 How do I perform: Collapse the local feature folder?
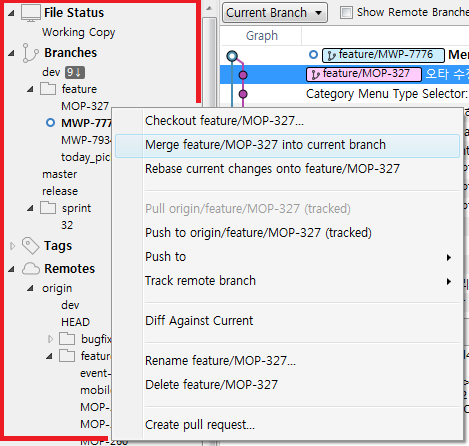30,89
